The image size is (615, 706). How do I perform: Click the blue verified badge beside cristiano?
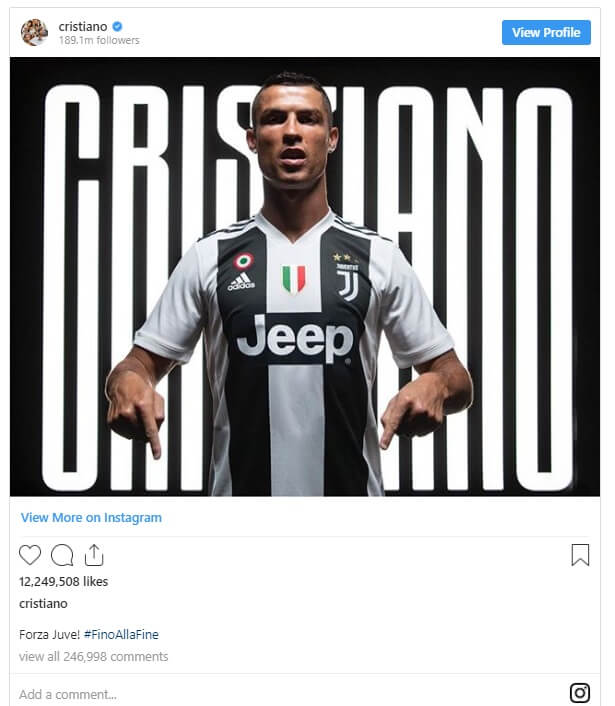pyautogui.click(x=117, y=26)
